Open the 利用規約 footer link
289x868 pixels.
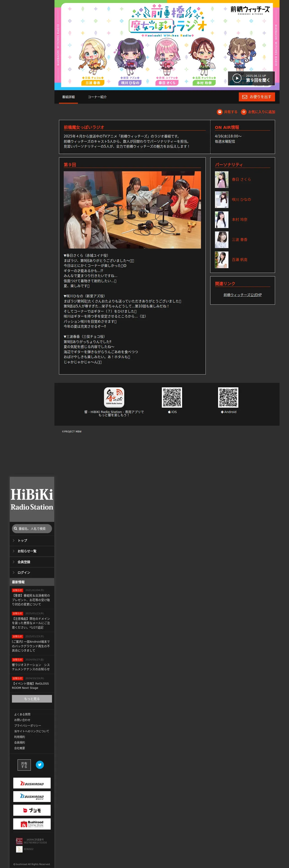tap(20, 737)
